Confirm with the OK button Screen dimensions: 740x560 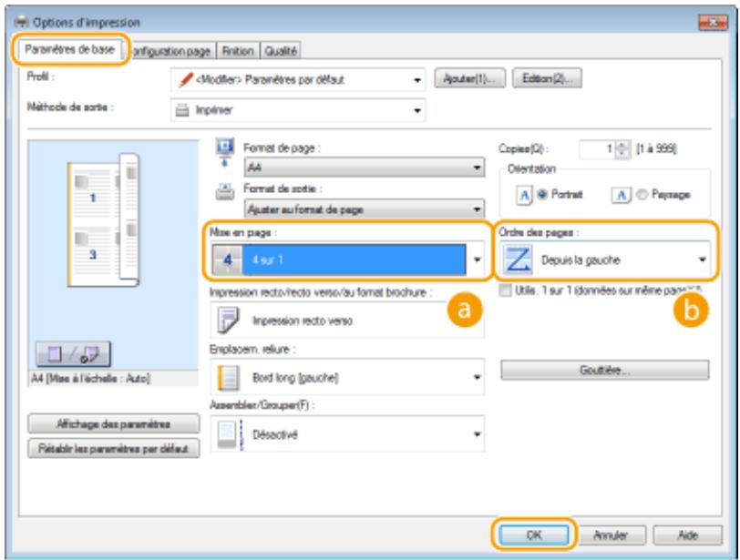click(534, 535)
